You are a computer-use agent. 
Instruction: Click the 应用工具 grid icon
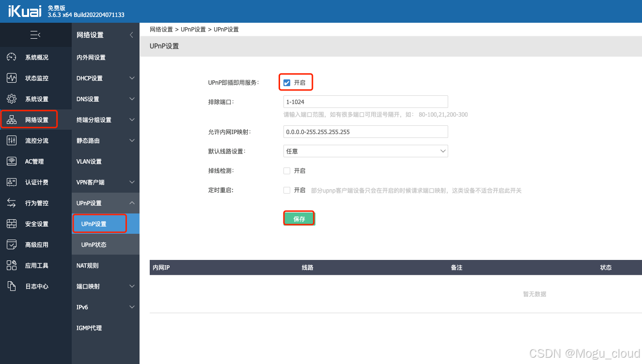(12, 265)
